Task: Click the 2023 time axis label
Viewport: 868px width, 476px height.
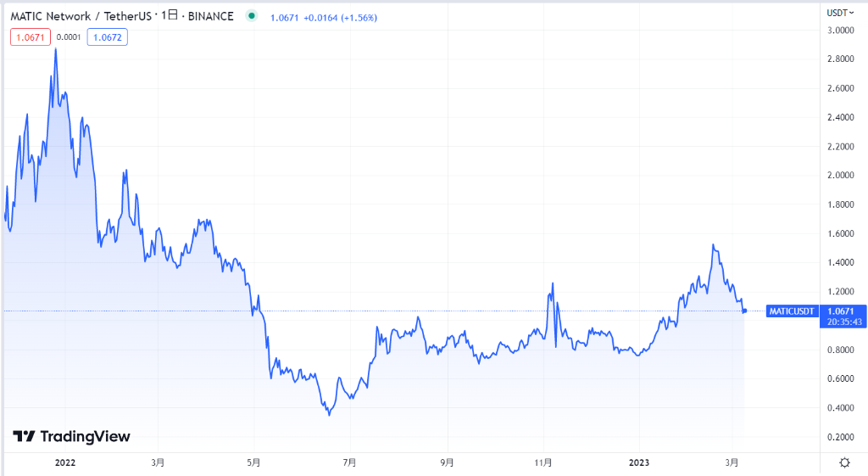Action: pyautogui.click(x=639, y=462)
